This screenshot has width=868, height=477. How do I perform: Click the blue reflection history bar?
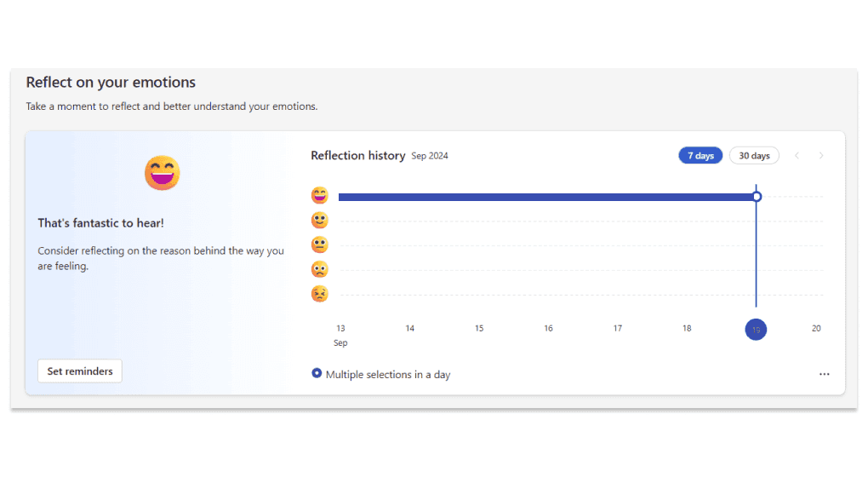tap(545, 197)
